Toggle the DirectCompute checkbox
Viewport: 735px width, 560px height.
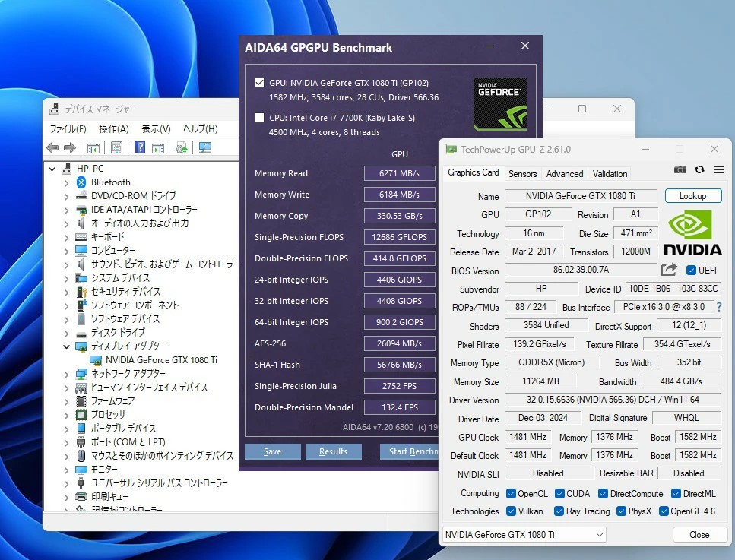tap(603, 493)
